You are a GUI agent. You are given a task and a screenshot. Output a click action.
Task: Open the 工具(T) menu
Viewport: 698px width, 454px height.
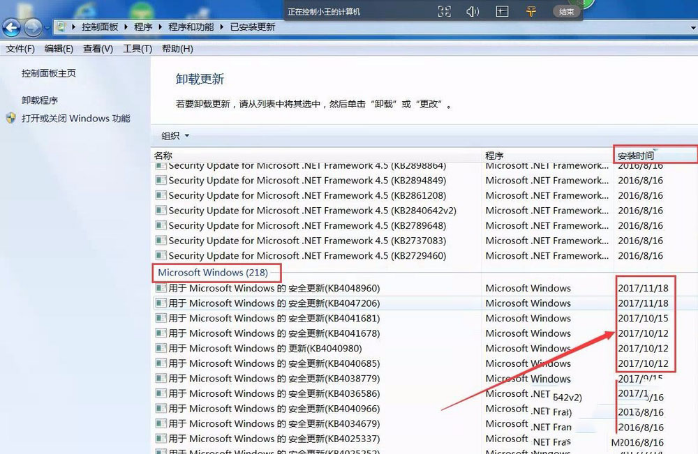click(x=137, y=48)
